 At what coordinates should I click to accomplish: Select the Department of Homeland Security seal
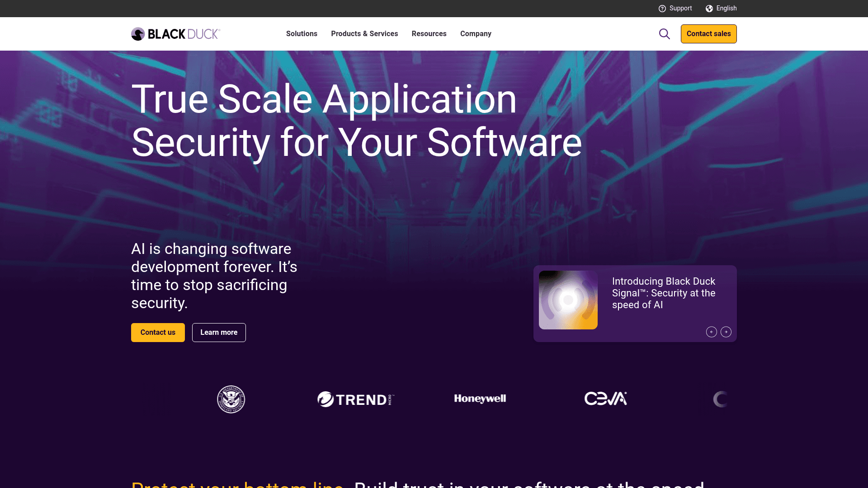(x=231, y=399)
